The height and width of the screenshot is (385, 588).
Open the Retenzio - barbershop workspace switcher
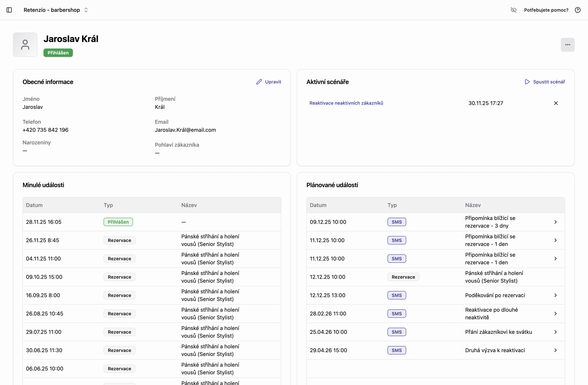56,10
